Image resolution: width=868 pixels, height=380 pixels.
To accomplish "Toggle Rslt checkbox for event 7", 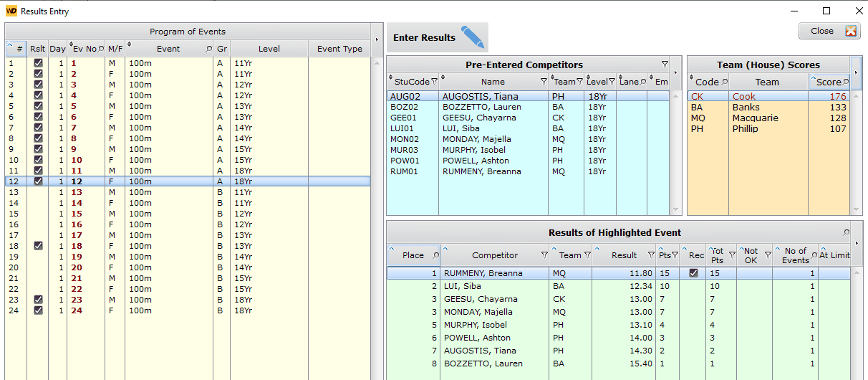I will [38, 128].
